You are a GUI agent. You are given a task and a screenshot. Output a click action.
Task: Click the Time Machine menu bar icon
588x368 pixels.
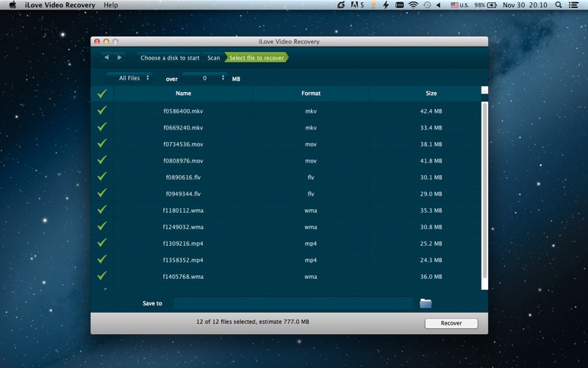click(x=427, y=5)
